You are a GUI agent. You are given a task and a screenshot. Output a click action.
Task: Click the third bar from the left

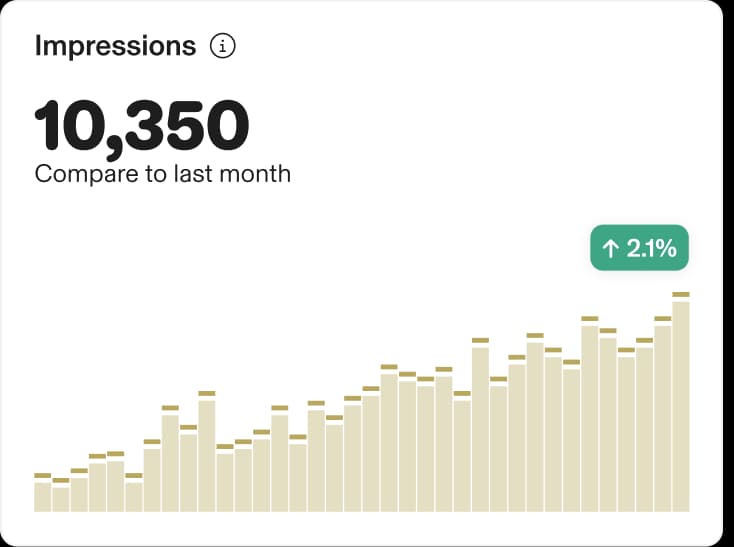(x=79, y=495)
